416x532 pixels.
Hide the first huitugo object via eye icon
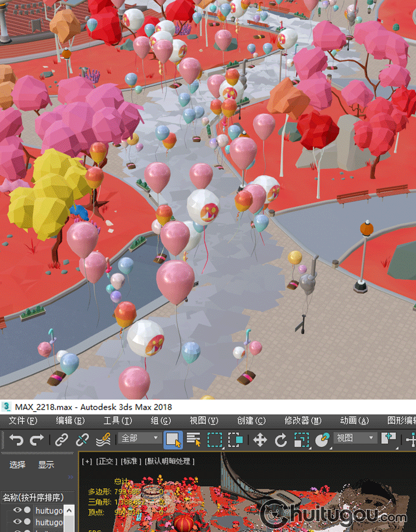tap(18, 510)
